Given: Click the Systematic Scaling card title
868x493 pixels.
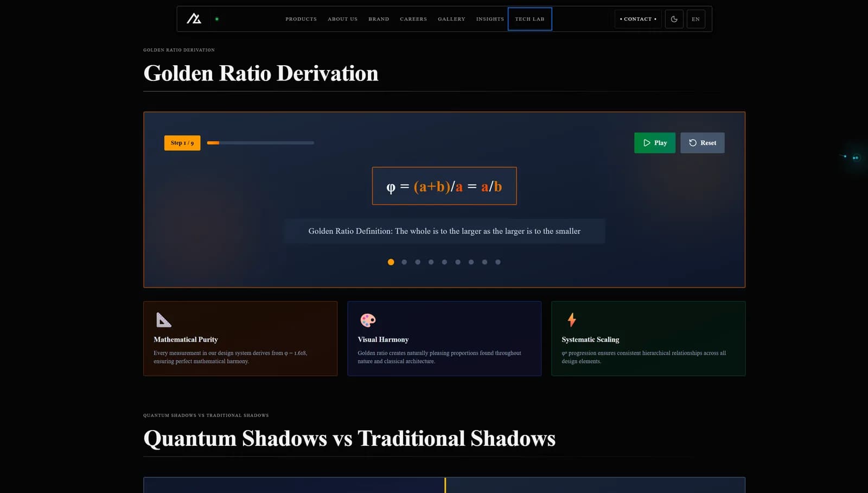Looking at the screenshot, I should click(590, 339).
